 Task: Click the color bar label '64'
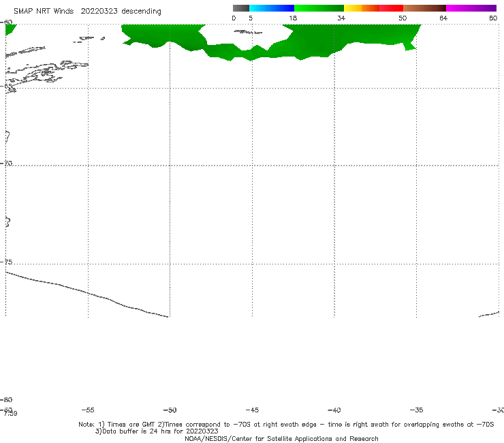(x=443, y=18)
